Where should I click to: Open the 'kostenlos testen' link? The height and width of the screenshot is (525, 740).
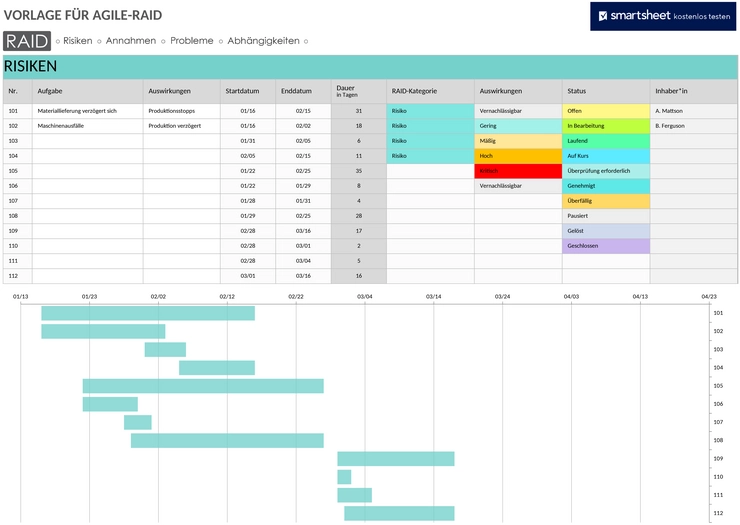point(702,17)
